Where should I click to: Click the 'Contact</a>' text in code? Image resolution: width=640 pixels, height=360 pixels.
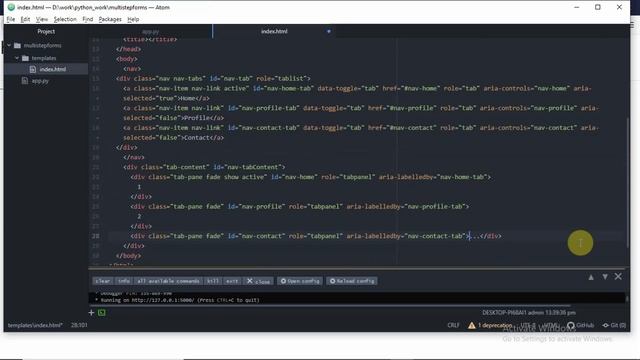click(204, 138)
